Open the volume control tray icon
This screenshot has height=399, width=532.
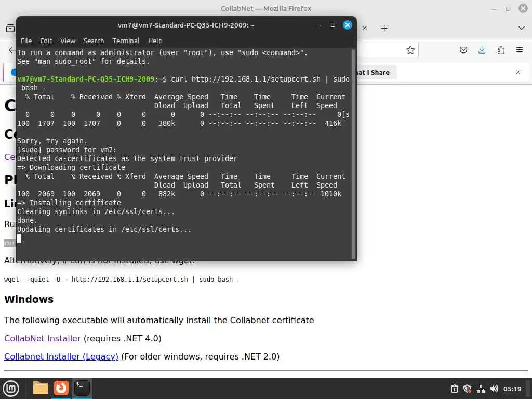494,389
